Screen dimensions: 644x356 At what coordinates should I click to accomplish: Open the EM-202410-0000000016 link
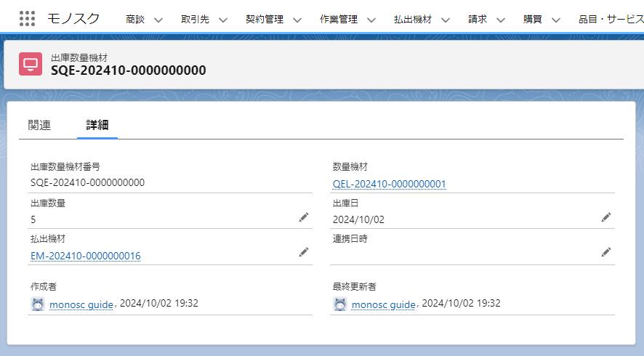[86, 256]
